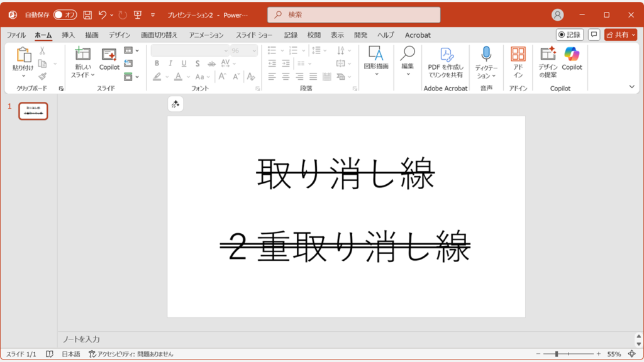This screenshot has height=362, width=644.
Task: Click the zoom slider in status bar
Action: (x=557, y=354)
